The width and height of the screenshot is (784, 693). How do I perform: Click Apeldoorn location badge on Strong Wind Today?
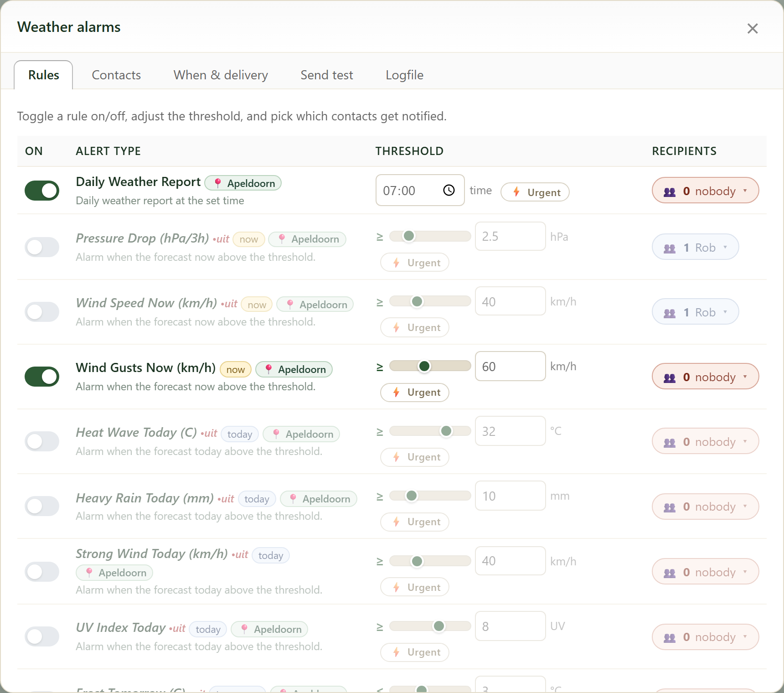point(114,572)
